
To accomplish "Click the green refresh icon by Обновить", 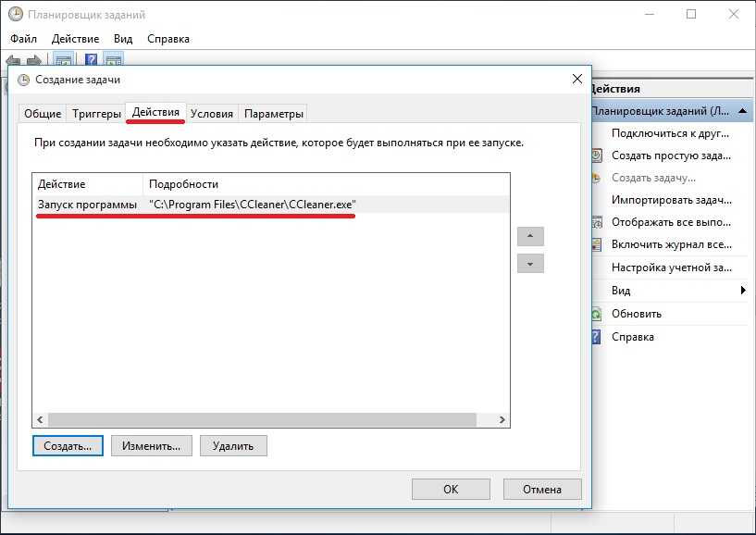I will [597, 314].
